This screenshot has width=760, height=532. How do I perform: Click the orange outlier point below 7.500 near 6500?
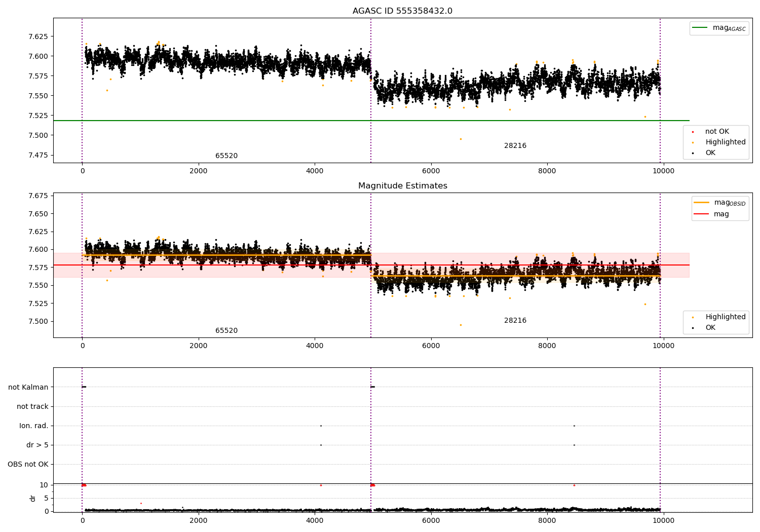pos(461,139)
